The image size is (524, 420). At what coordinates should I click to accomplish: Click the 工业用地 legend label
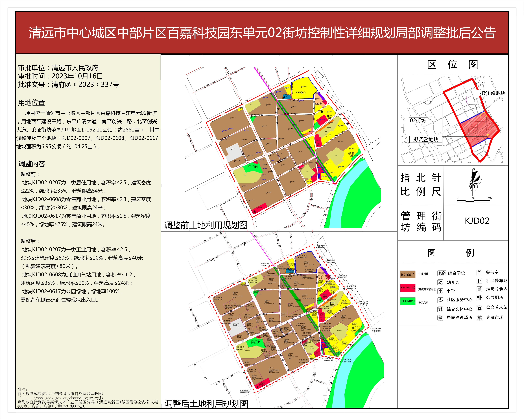pos(423,274)
